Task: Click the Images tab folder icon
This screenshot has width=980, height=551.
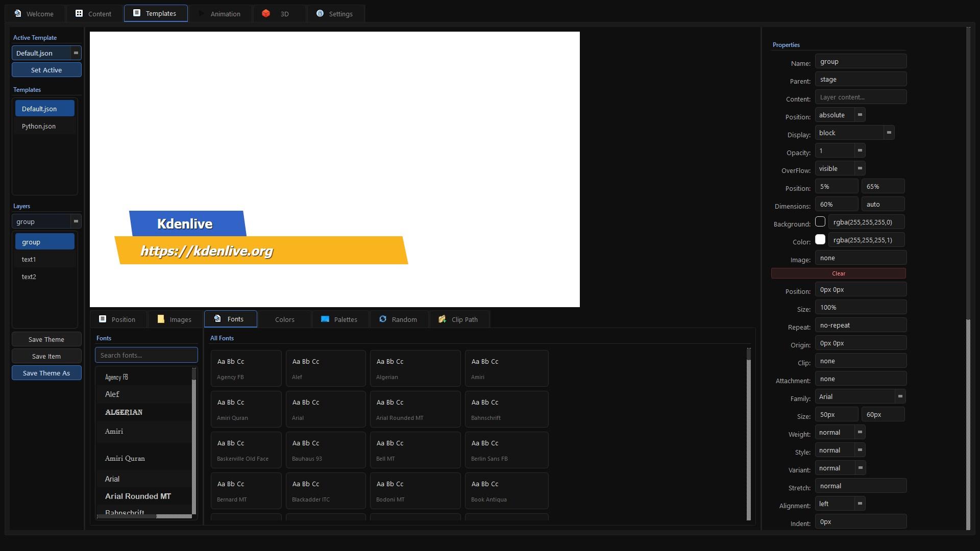Action: click(161, 319)
